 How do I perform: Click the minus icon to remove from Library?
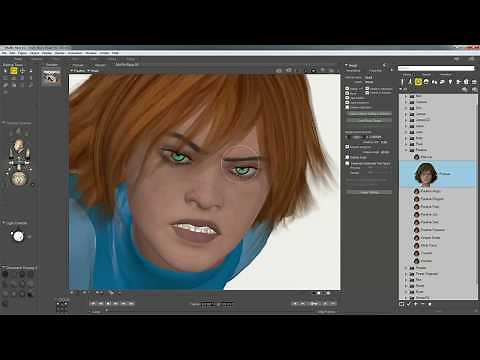coord(422,304)
